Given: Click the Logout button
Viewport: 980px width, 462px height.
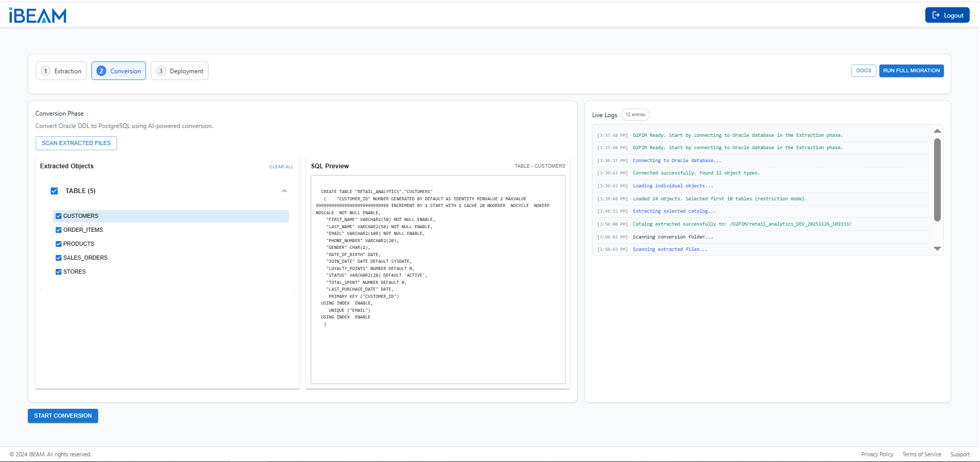Looking at the screenshot, I should [x=947, y=15].
